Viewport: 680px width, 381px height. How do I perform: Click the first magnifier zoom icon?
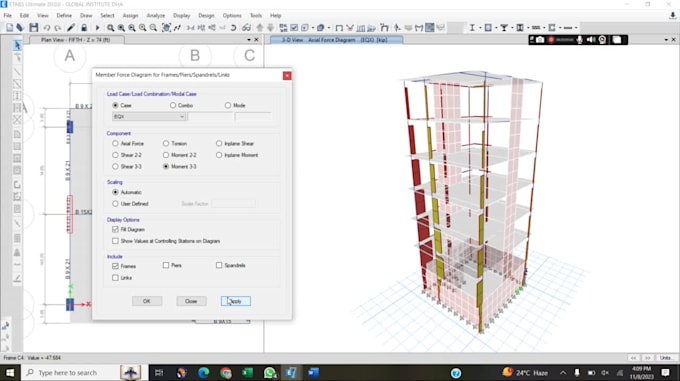click(x=111, y=28)
